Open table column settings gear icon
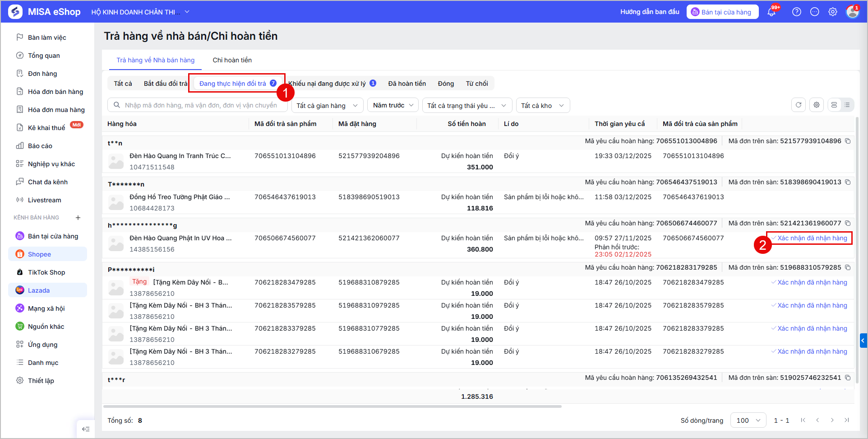The width and height of the screenshot is (868, 439). click(817, 105)
